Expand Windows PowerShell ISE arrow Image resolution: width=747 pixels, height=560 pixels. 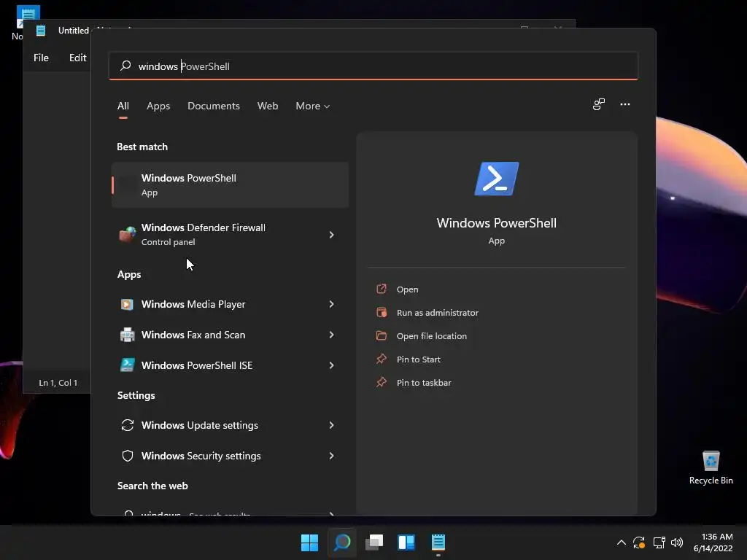tap(332, 365)
